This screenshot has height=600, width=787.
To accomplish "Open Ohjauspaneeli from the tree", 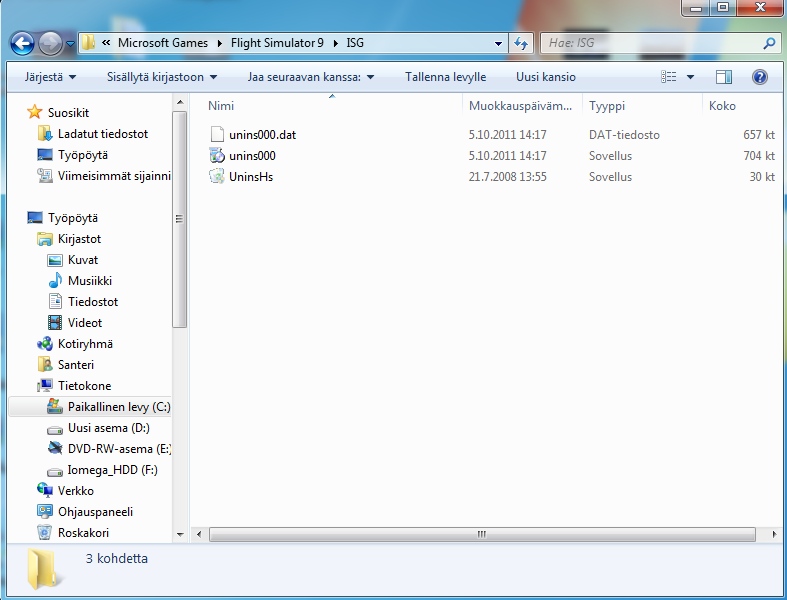I will 95,512.
